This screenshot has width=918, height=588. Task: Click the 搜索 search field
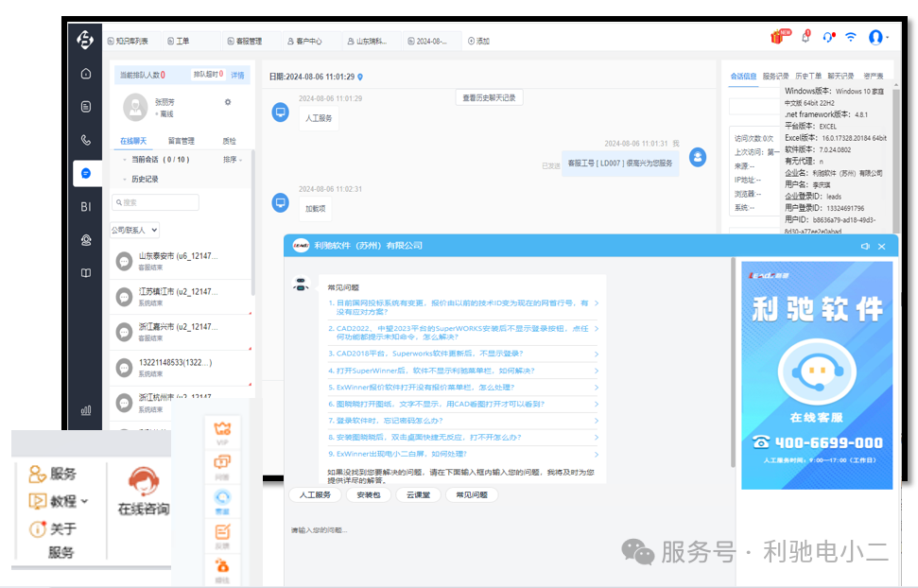(x=155, y=202)
